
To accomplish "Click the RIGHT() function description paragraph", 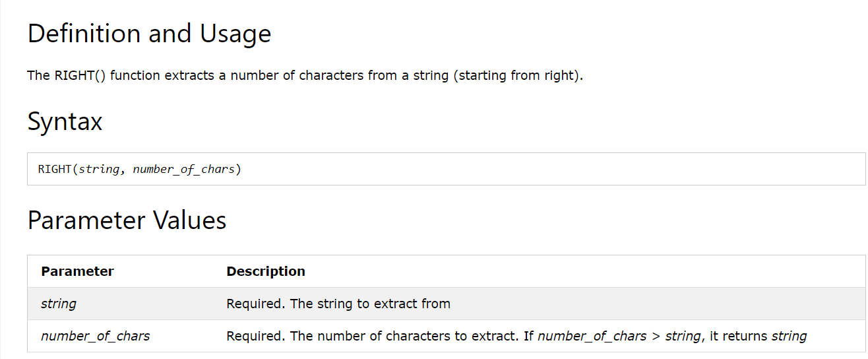I will [x=305, y=75].
